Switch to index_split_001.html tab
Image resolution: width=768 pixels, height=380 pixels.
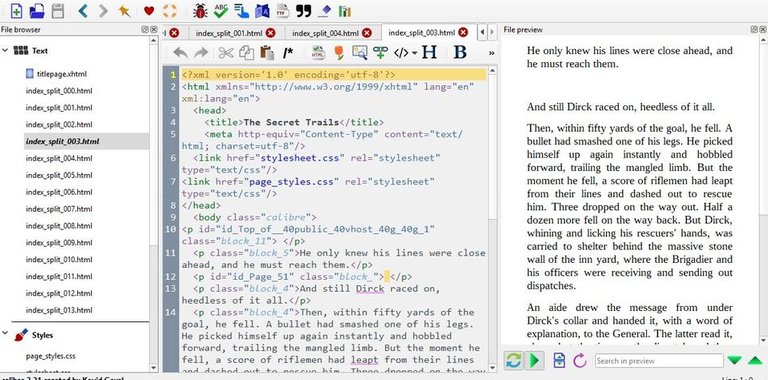(229, 33)
